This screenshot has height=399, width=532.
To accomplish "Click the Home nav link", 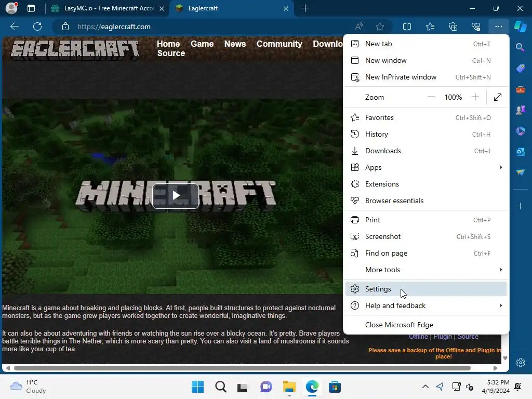I will pyautogui.click(x=168, y=44).
